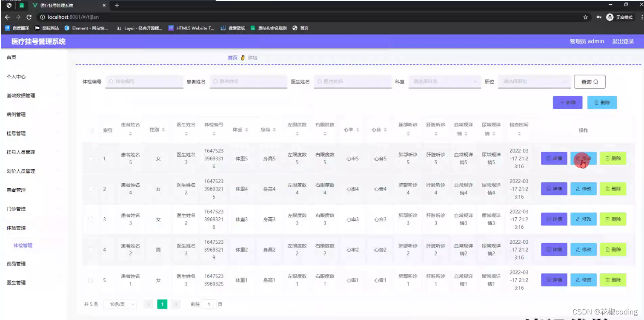Viewport: 644px width, 320px height.
Task: Open the Element bookmark
Action: (x=86, y=28)
